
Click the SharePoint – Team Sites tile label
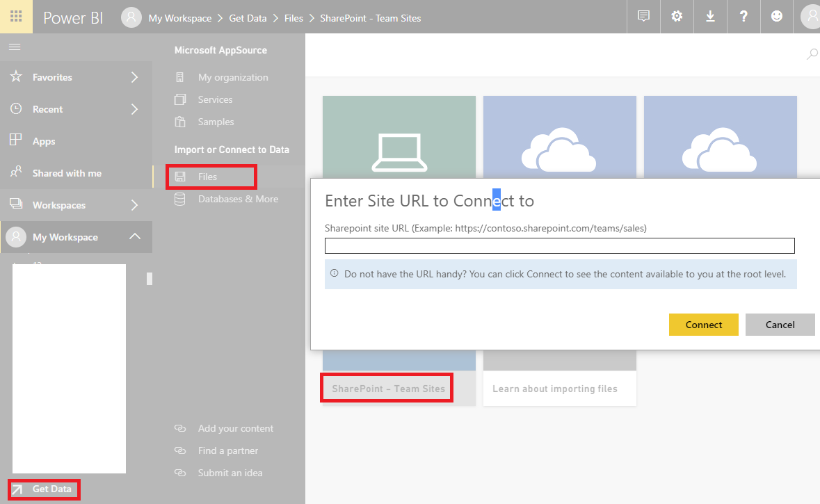[388, 389]
